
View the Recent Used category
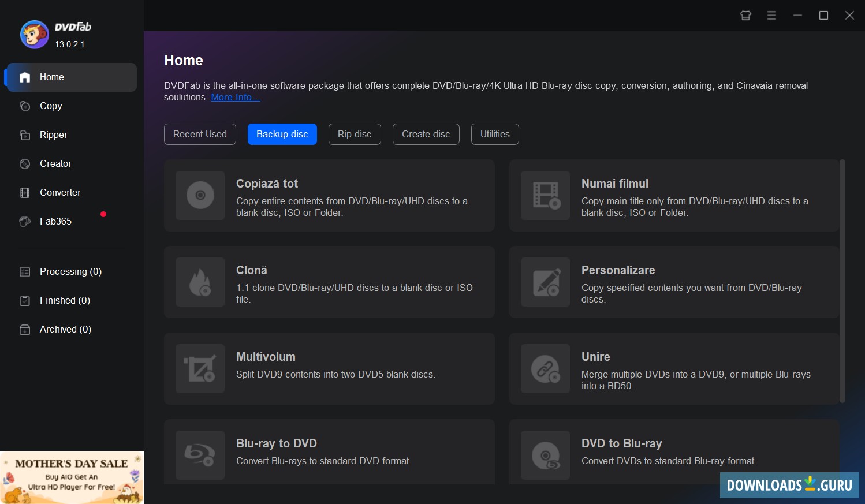pyautogui.click(x=200, y=134)
